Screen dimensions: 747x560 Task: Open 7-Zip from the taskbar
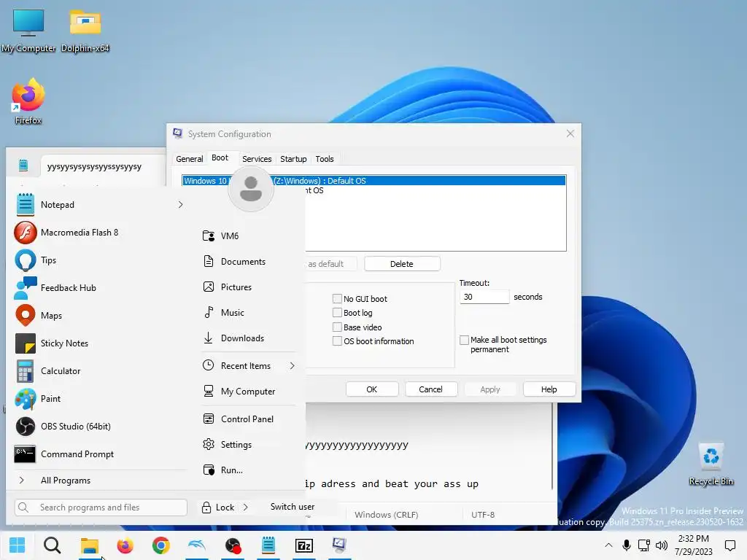tap(304, 545)
